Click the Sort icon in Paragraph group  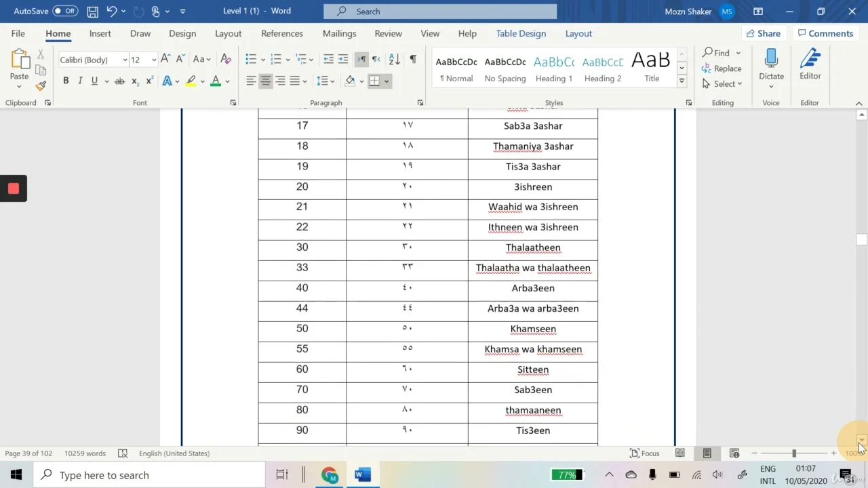pyautogui.click(x=394, y=60)
